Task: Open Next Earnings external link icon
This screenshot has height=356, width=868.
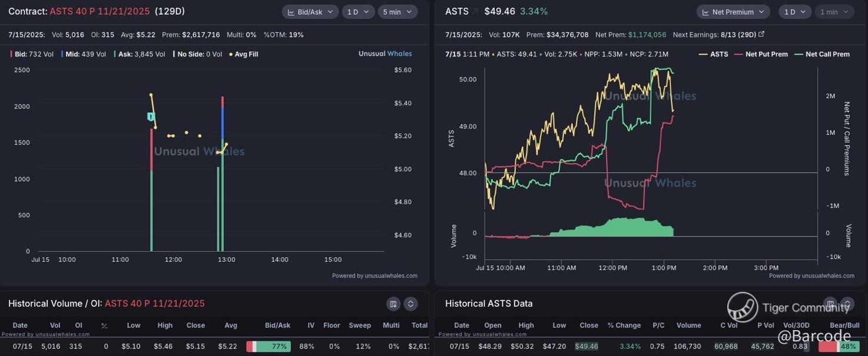Action: click(x=761, y=35)
